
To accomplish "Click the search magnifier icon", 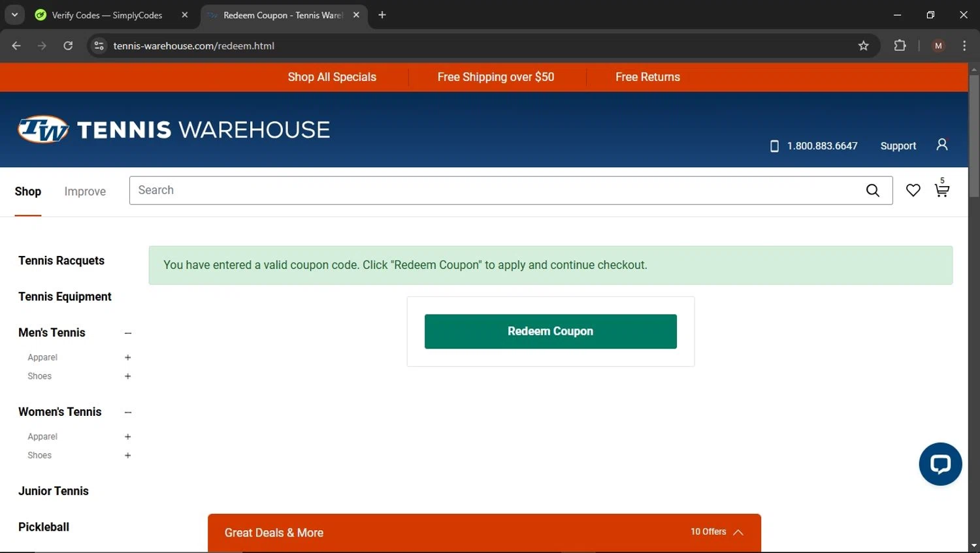I will click(x=872, y=190).
